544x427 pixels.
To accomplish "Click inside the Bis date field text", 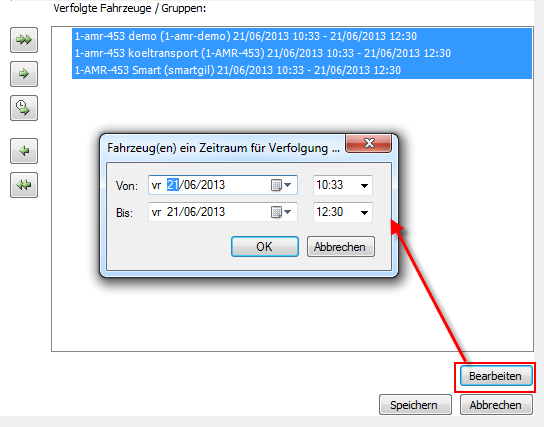I will 196,212.
